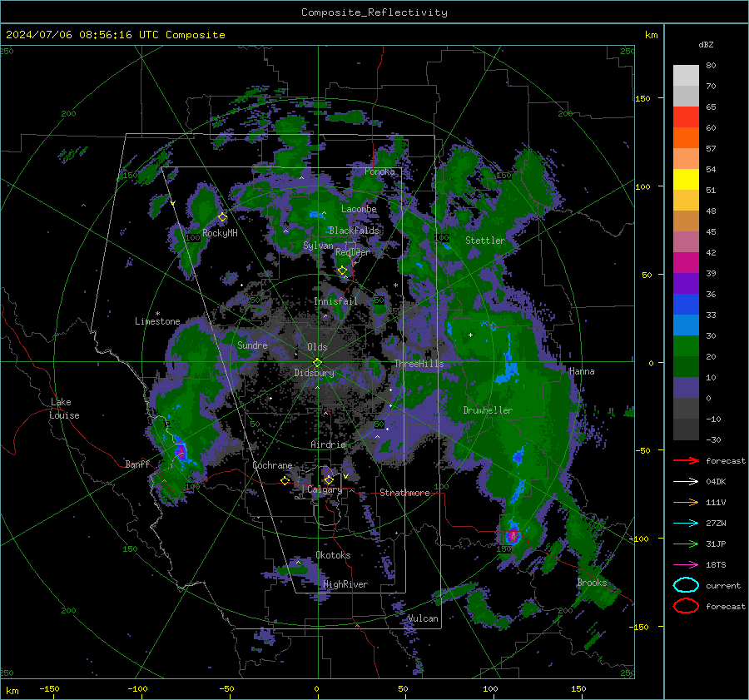Screen dimensions: 749x700
Task: Click the 20 dBZ green color swatch
Action: click(686, 367)
